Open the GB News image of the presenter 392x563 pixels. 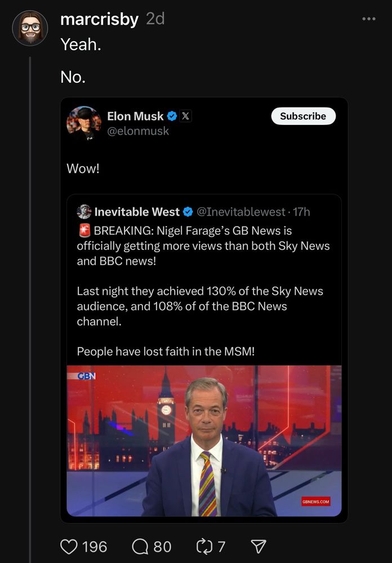tap(204, 440)
